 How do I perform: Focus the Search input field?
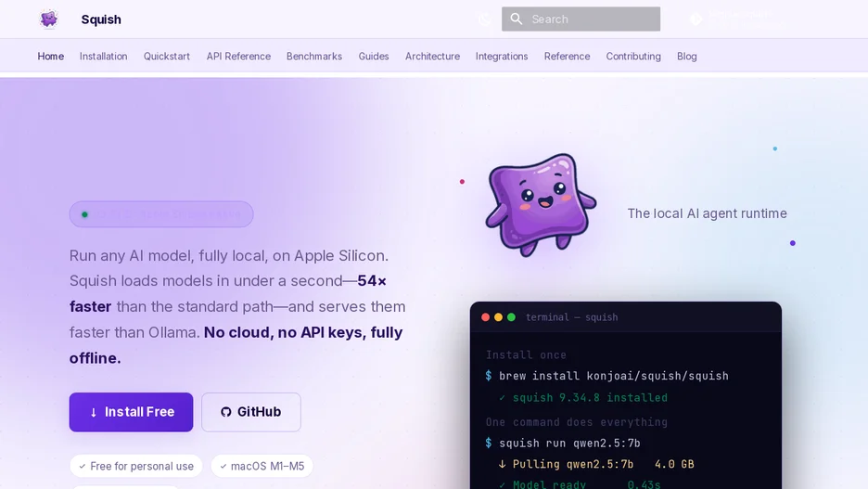coord(581,19)
